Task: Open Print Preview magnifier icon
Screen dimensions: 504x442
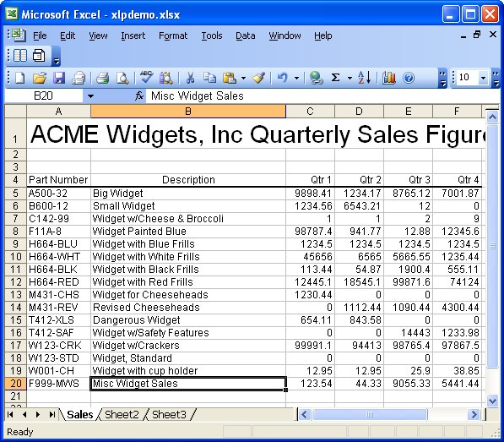Action: pos(122,78)
